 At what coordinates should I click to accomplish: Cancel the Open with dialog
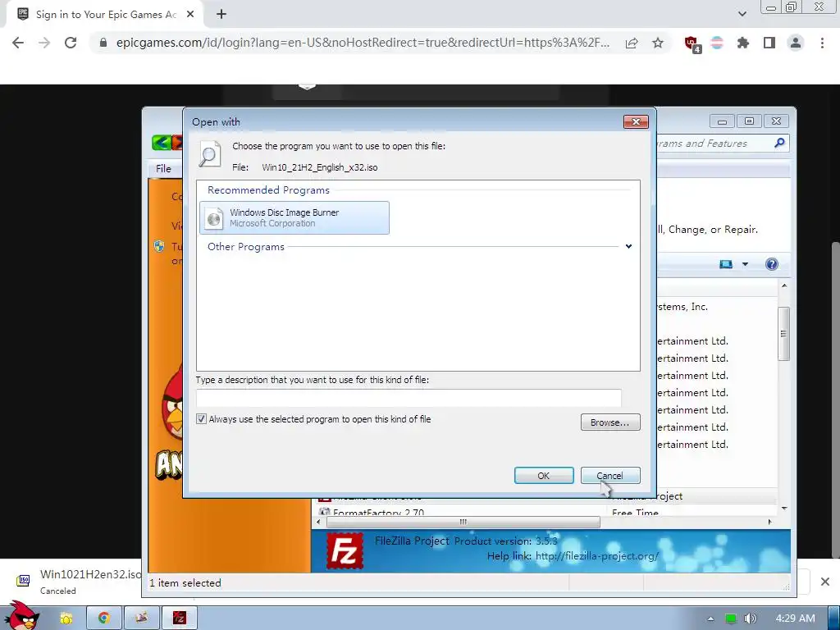click(610, 475)
